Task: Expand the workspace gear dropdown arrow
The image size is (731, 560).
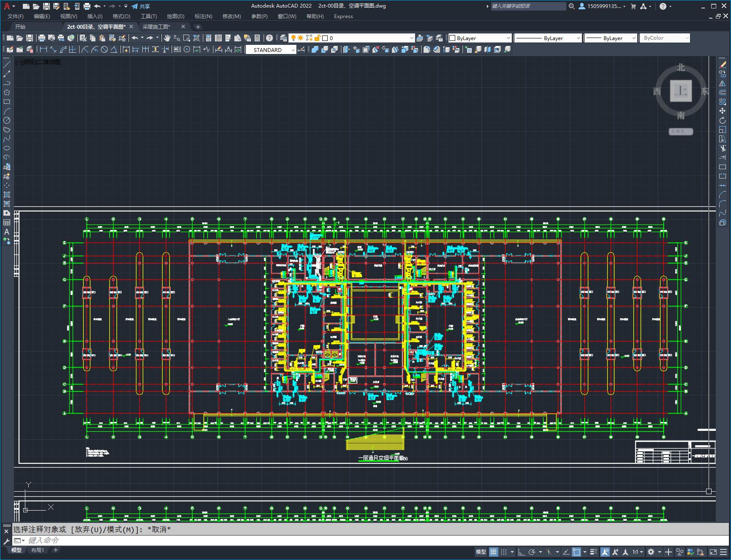Action: click(660, 552)
